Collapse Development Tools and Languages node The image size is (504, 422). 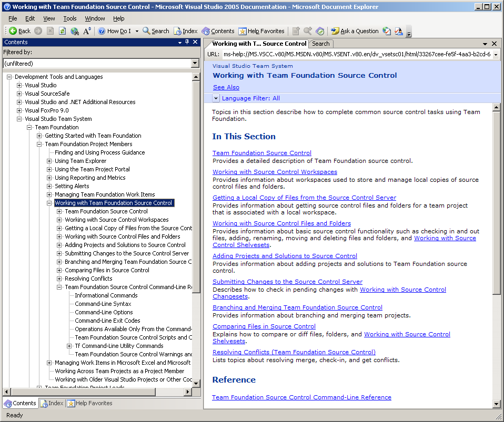(9, 77)
